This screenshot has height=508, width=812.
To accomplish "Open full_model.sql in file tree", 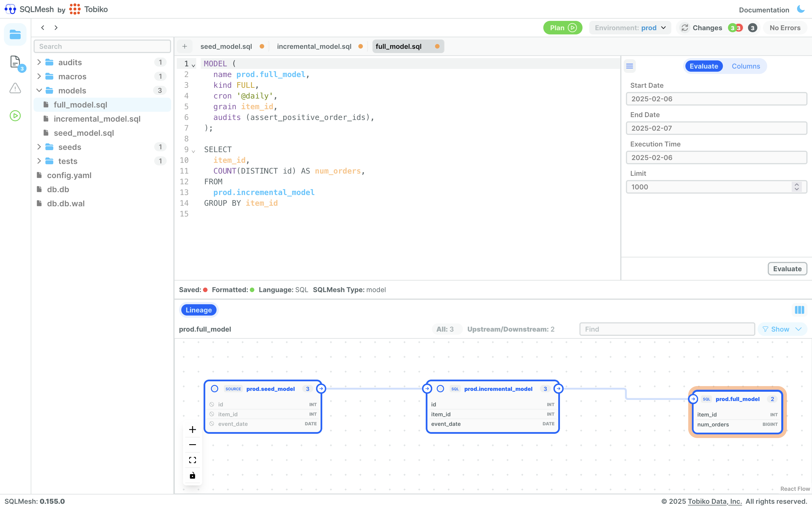I will 102,104.
